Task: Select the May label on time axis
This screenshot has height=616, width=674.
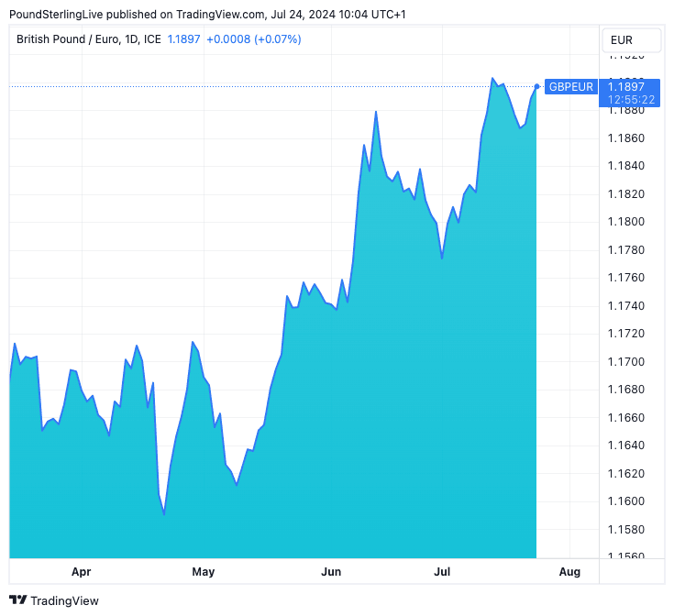Action: pyautogui.click(x=204, y=572)
